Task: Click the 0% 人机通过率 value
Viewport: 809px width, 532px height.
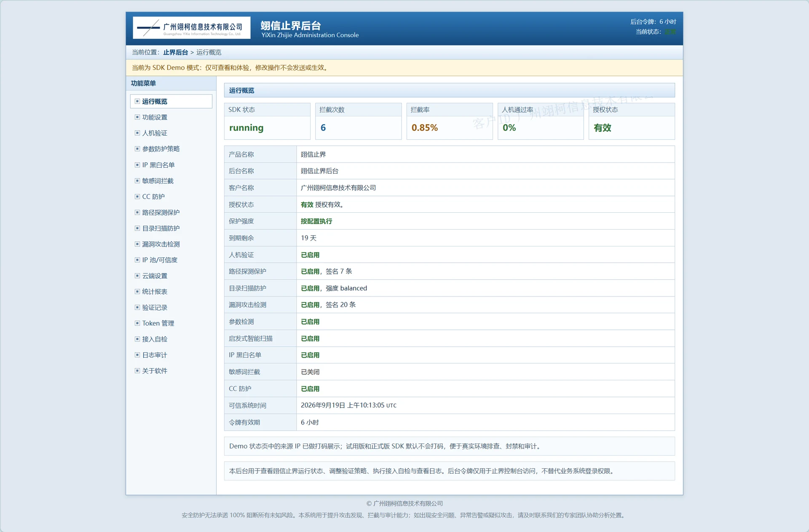Action: point(509,128)
